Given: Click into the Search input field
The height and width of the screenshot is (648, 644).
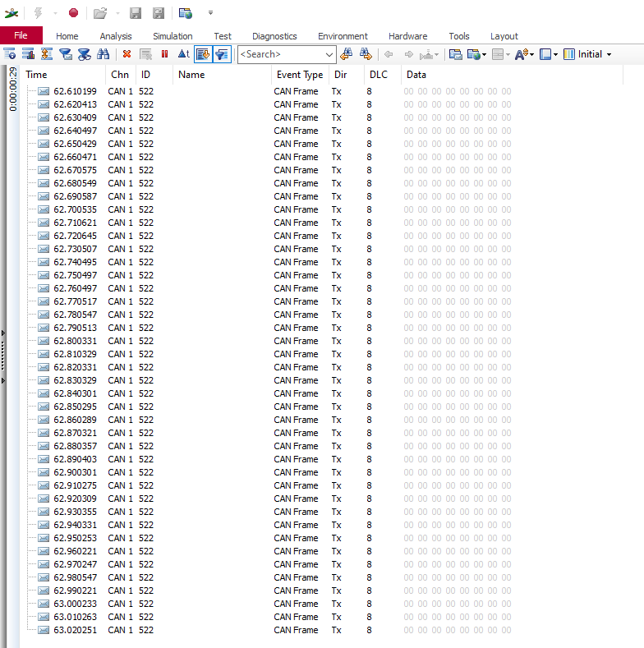Looking at the screenshot, I should [281, 54].
